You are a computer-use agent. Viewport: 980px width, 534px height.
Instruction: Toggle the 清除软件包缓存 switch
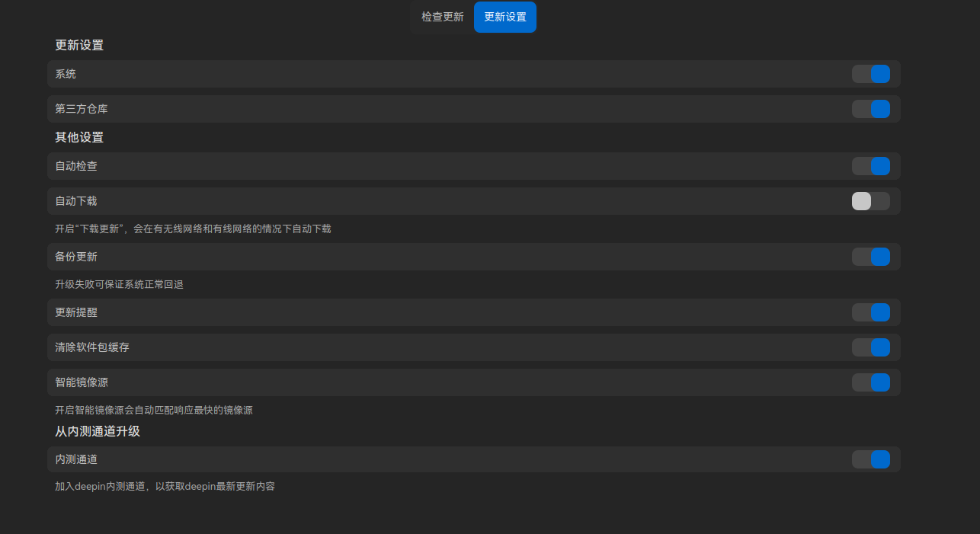point(871,347)
